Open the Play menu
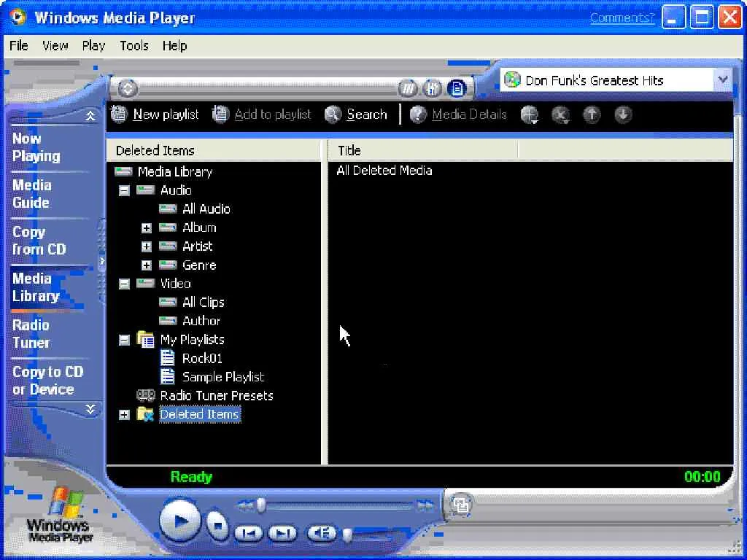 pyautogui.click(x=93, y=46)
